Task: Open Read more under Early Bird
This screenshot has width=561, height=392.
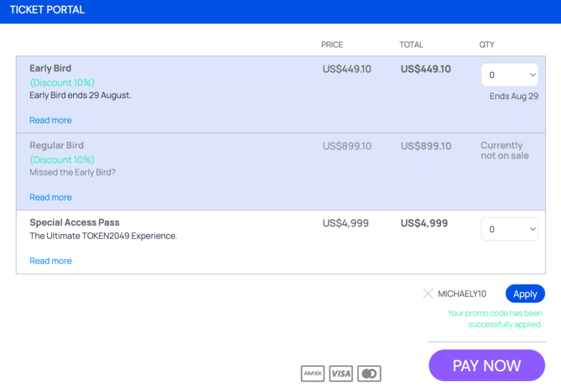Action: click(51, 120)
